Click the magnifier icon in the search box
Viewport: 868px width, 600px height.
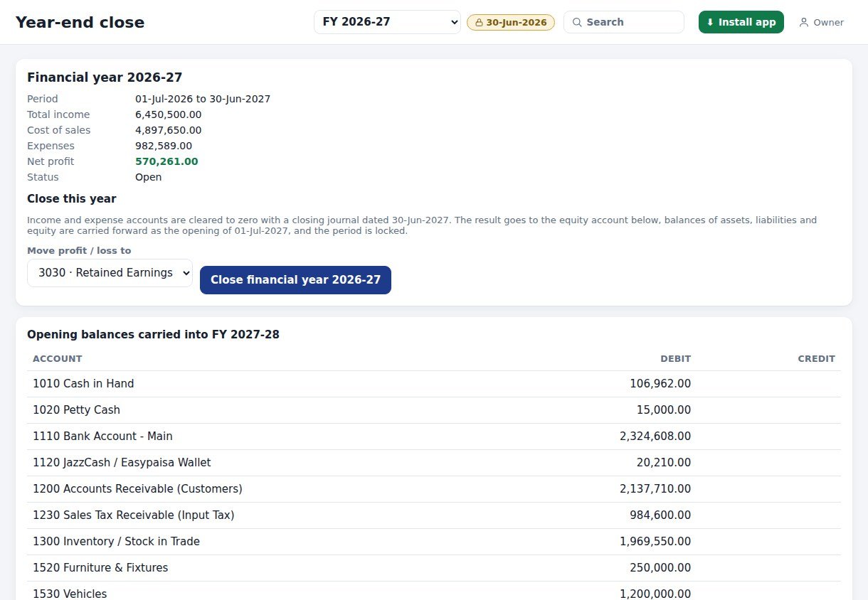(577, 22)
